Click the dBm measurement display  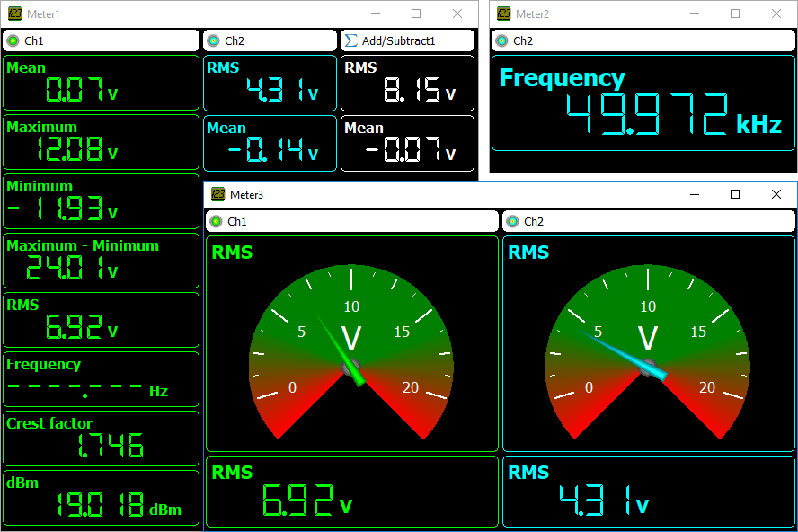101,498
